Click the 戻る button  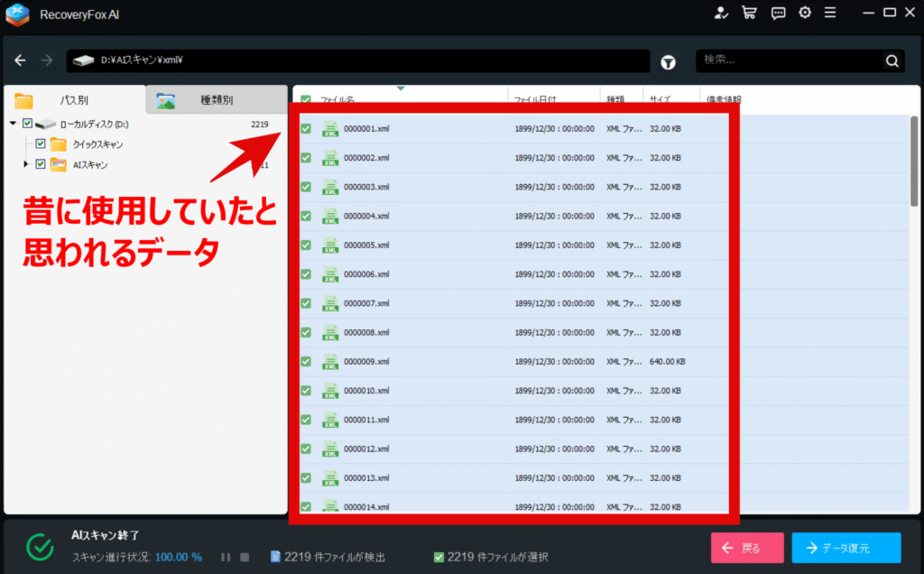click(x=747, y=548)
